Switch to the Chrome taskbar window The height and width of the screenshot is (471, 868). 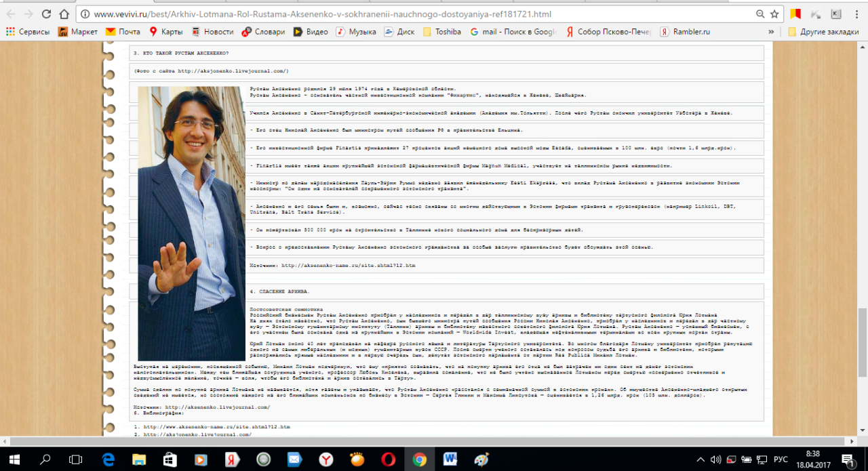coord(420,459)
